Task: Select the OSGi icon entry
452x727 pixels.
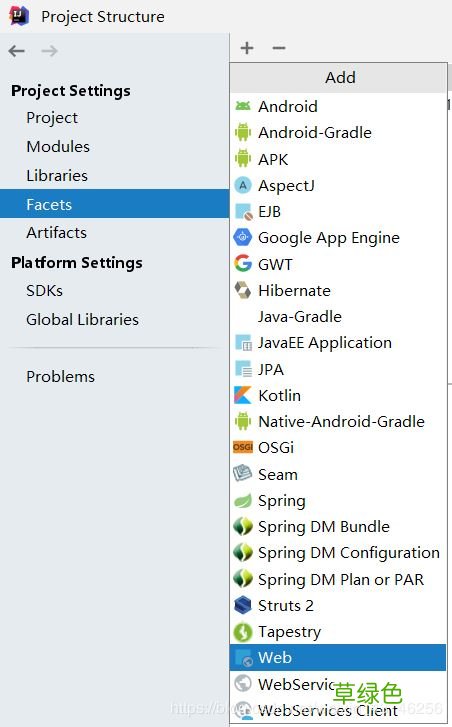Action: click(243, 447)
